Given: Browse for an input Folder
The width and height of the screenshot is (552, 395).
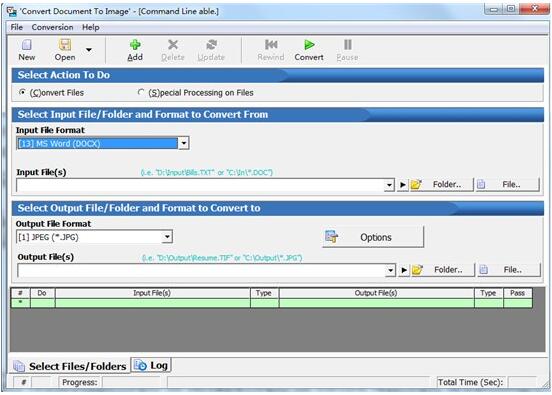Looking at the screenshot, I should coord(441,184).
